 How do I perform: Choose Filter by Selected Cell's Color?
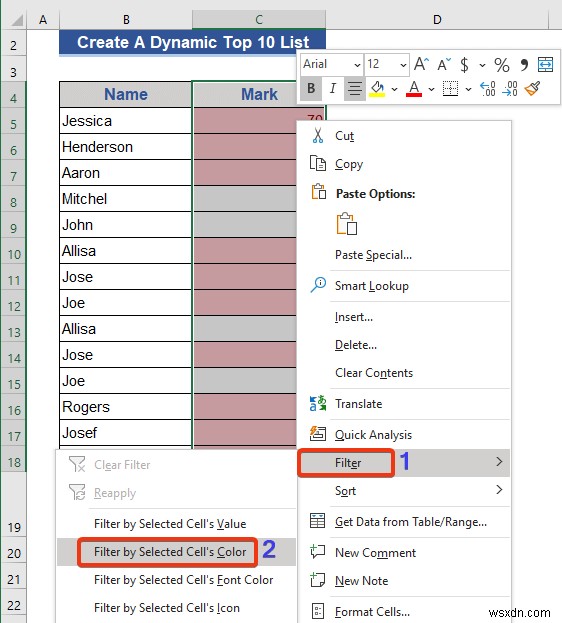coord(177,552)
